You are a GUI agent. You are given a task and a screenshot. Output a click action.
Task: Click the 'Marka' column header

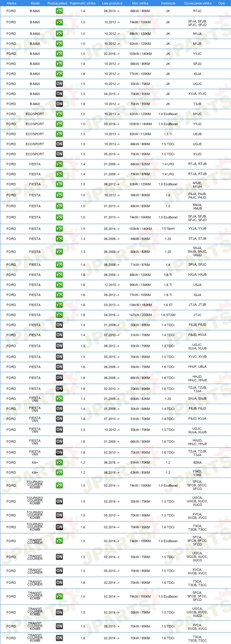click(x=12, y=3)
